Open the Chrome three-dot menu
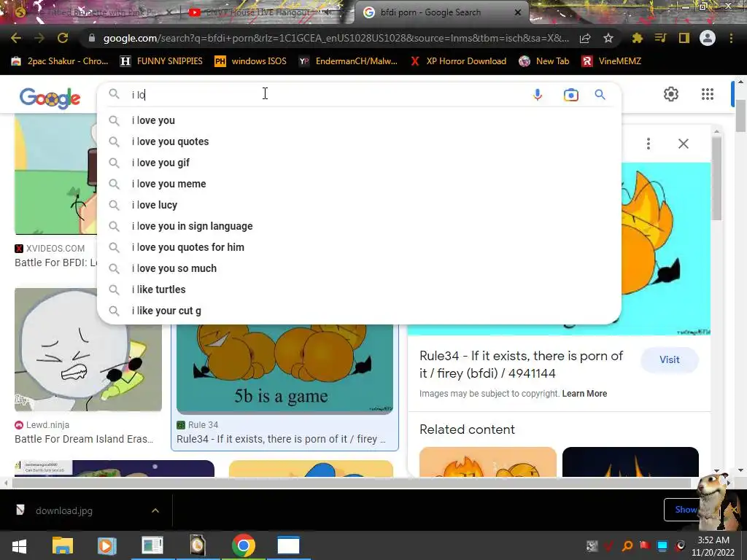The width and height of the screenshot is (747, 560). point(731,38)
